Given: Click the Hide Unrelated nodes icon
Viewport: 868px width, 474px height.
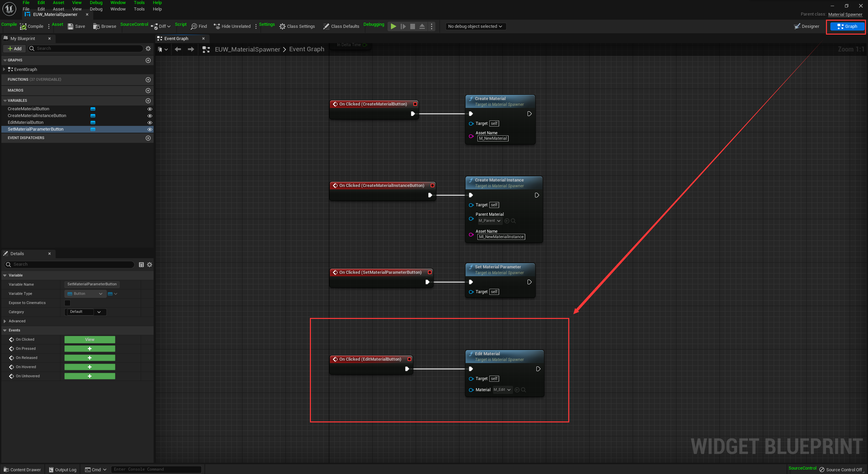Looking at the screenshot, I should (217, 26).
